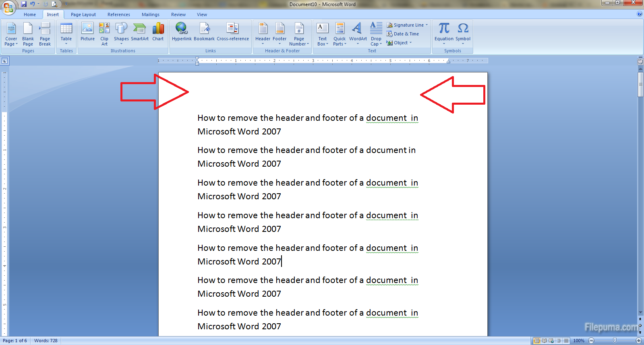Switch to Web Layout view
The image size is (644, 345).
pyautogui.click(x=551, y=341)
